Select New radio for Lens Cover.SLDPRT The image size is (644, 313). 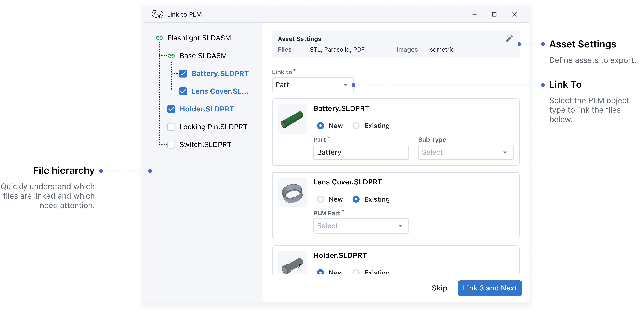(320, 199)
